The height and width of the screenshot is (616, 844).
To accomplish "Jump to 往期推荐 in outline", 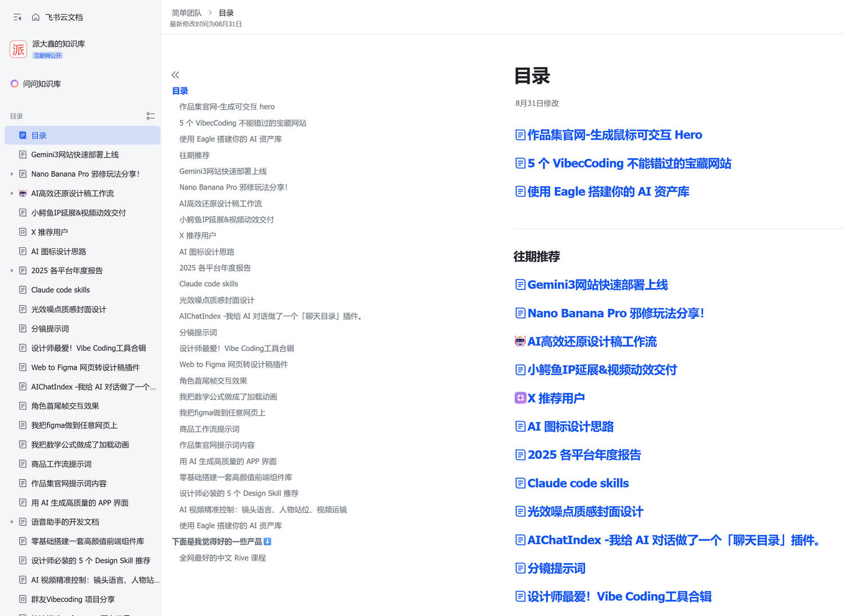I will point(194,155).
